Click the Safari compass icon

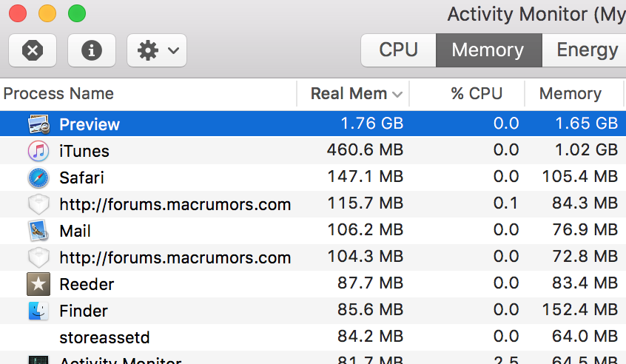[38, 178]
